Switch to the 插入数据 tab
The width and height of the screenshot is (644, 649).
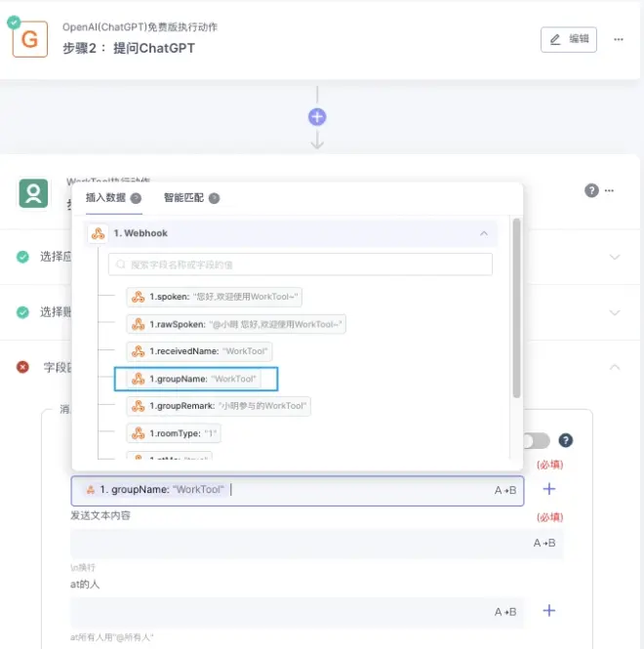105,198
